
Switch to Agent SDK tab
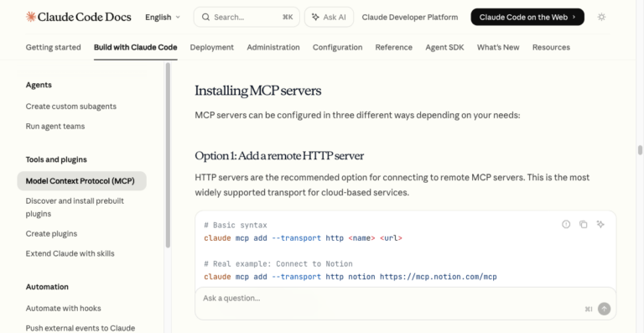point(444,47)
